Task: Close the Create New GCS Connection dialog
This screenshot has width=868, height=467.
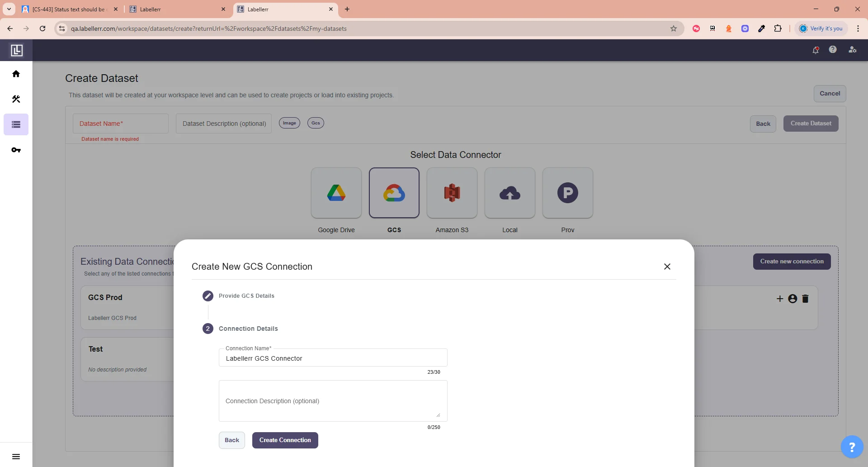Action: [x=667, y=267]
